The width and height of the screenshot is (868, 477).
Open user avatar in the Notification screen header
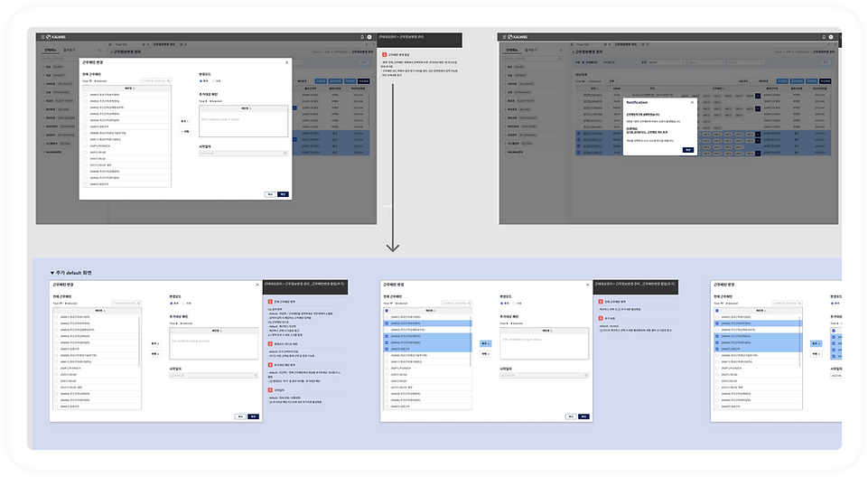tap(831, 37)
